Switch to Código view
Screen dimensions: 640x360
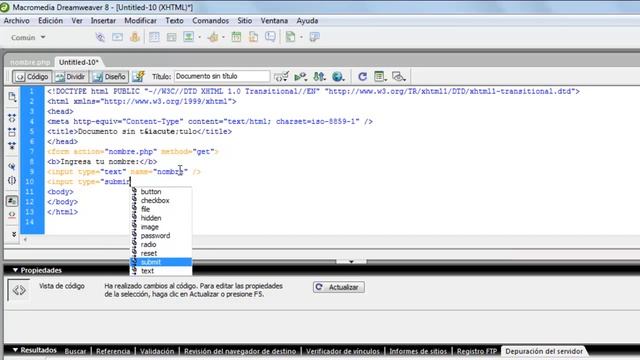[32, 77]
